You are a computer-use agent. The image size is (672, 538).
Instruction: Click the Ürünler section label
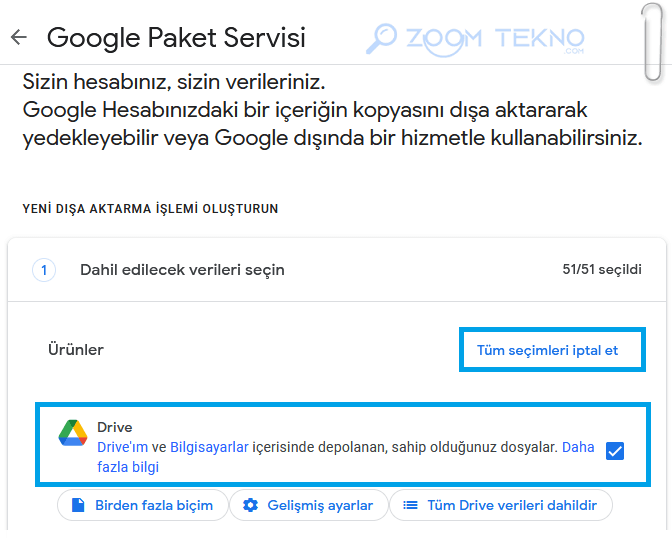[x=76, y=350]
